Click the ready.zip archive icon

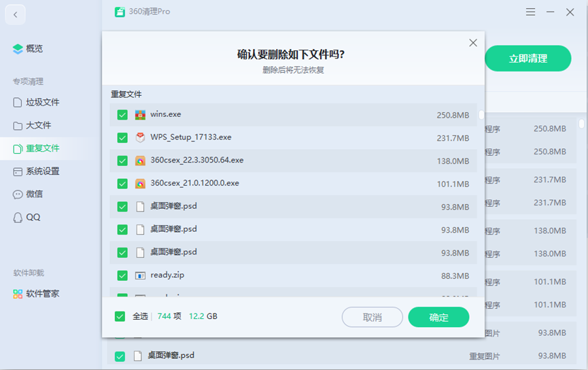coord(140,276)
